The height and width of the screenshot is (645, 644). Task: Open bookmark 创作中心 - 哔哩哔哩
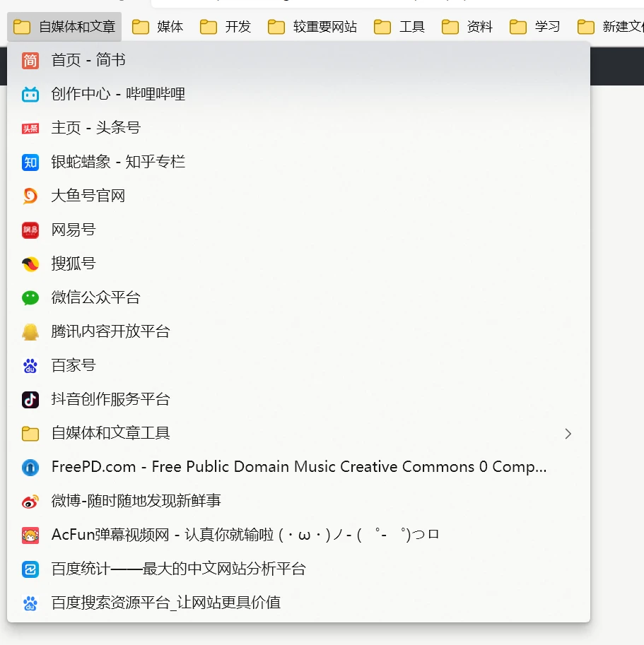(x=298, y=94)
